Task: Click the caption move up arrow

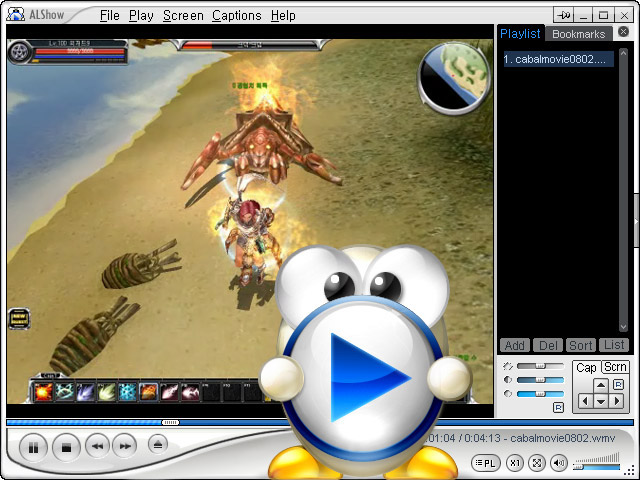Action: [600, 385]
